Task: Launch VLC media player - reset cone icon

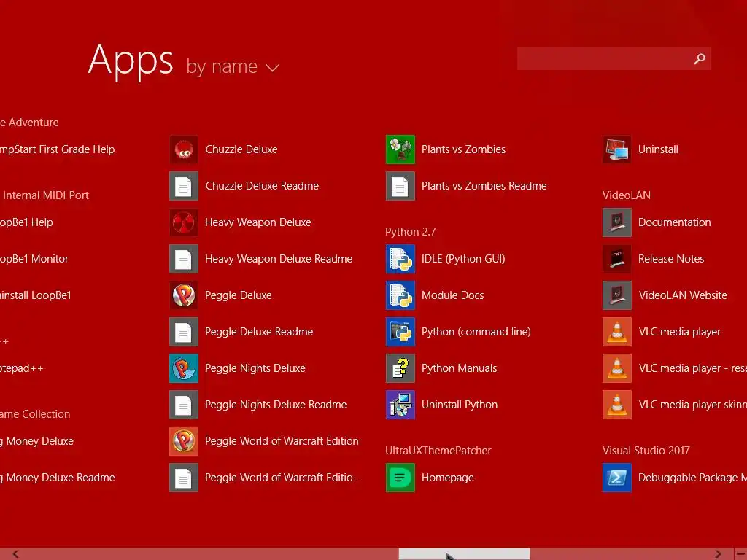Action: [x=617, y=368]
